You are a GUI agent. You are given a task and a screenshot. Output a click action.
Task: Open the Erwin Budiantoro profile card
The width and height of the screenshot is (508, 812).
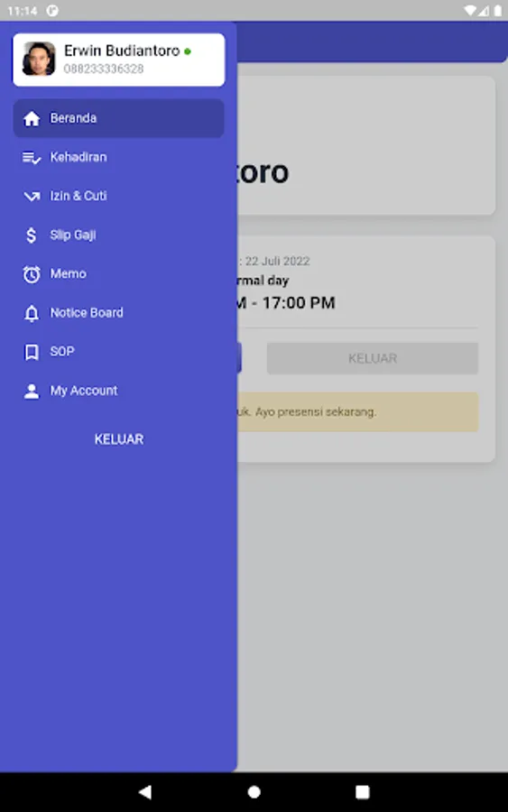pyautogui.click(x=118, y=60)
